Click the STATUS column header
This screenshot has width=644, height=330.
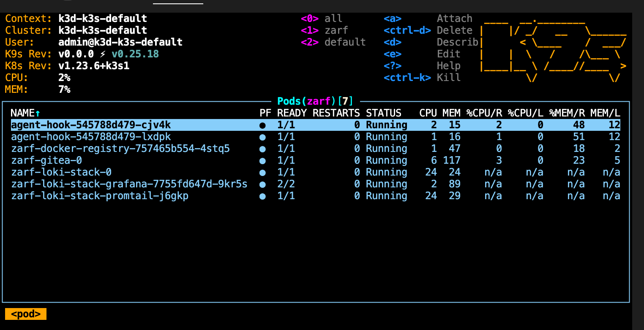tap(383, 113)
